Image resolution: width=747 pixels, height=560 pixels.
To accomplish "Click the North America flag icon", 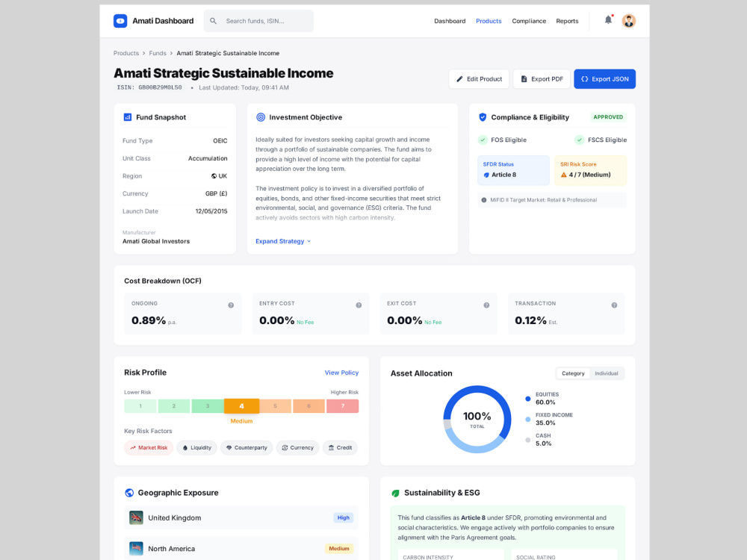I will tap(136, 549).
